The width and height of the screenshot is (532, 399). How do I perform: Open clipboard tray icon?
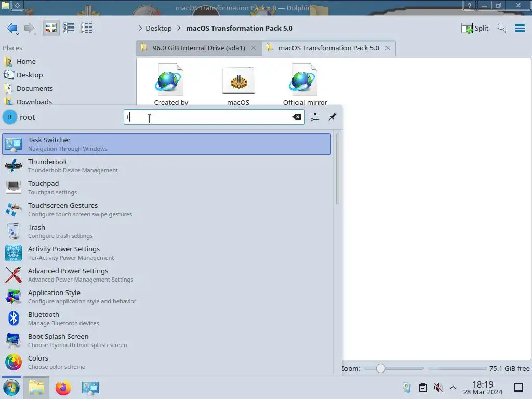click(423, 388)
